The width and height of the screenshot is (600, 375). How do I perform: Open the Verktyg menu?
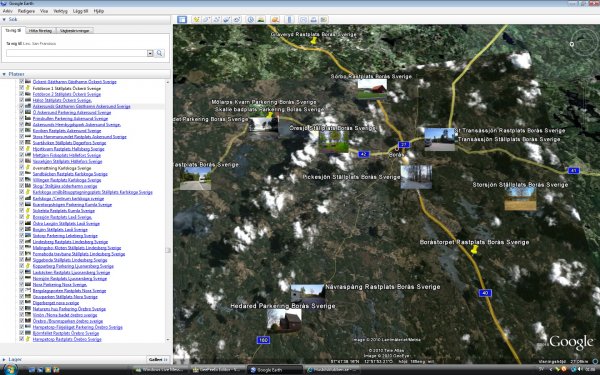click(60, 11)
